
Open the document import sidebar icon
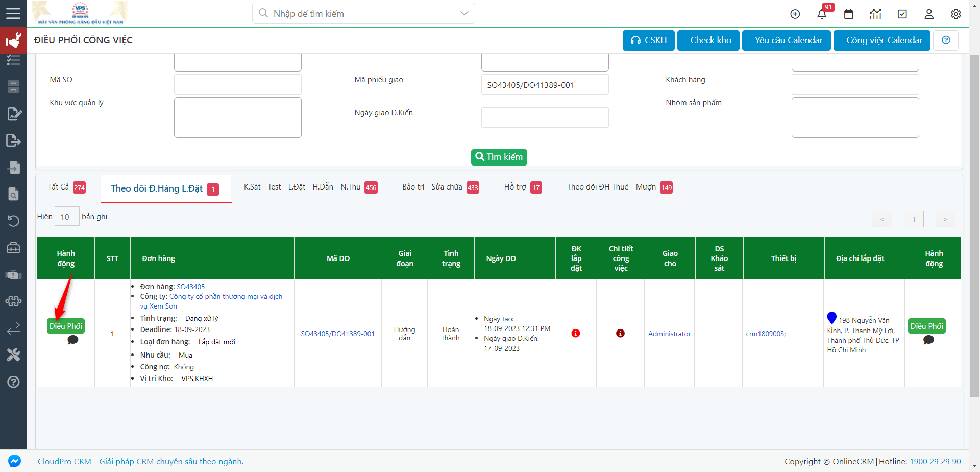14,168
